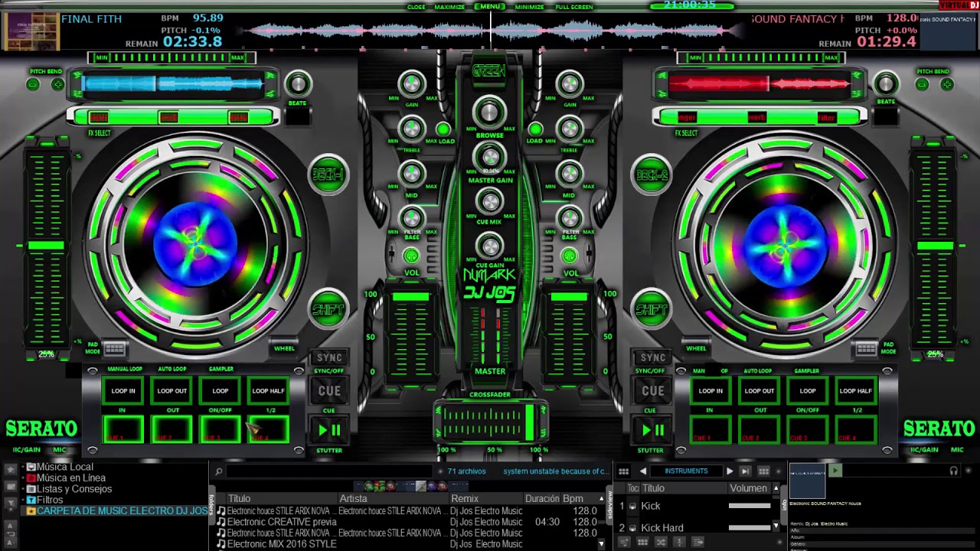Click the left channel GAIN knob

[412, 83]
